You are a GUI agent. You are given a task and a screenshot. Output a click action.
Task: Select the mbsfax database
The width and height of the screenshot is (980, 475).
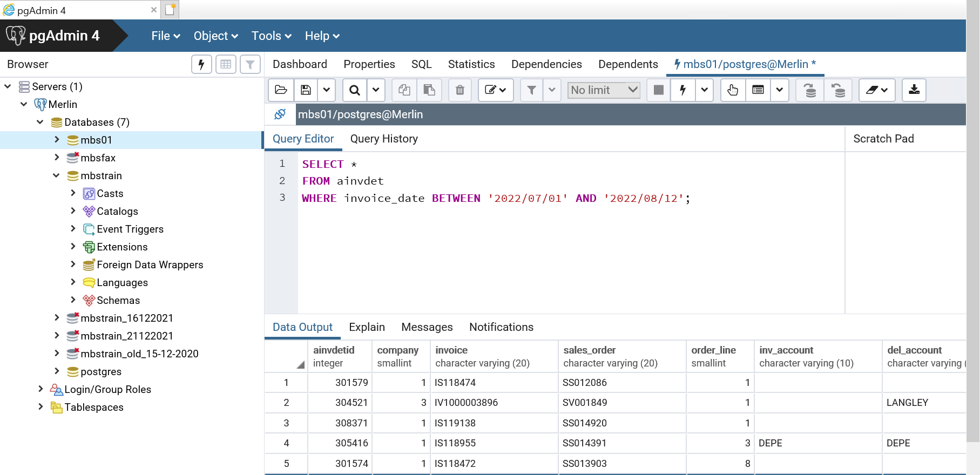(98, 158)
